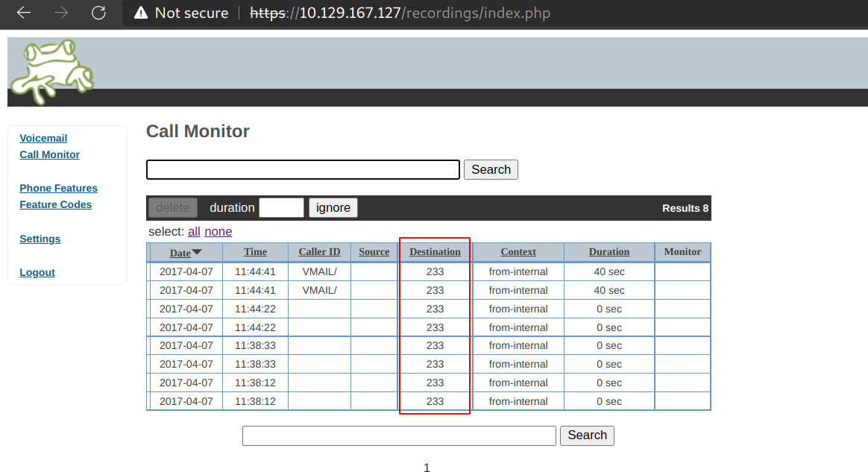Click the delete button

(172, 207)
